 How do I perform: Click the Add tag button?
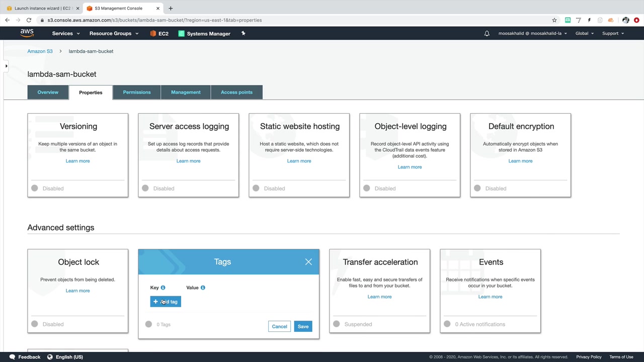(166, 302)
